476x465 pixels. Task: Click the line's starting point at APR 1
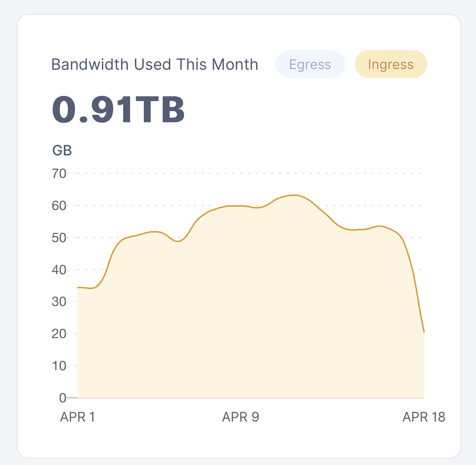point(78,287)
